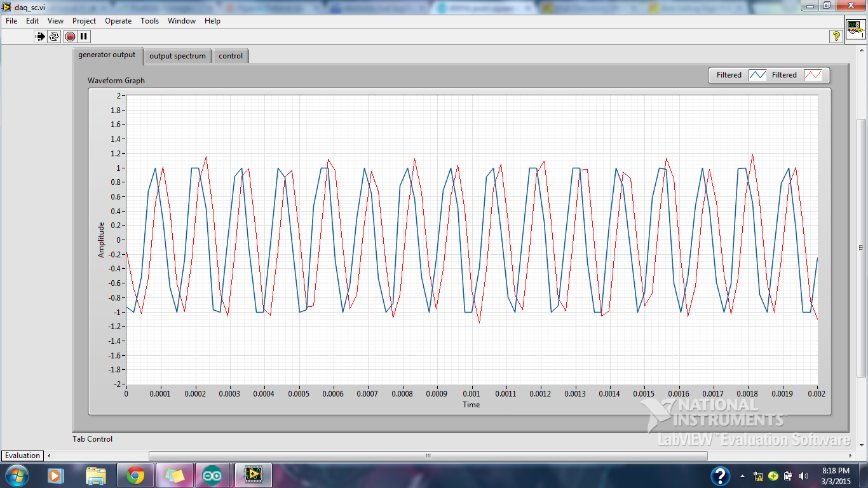Launch Arduino IDE from the taskbar
This screenshot has width=868, height=488.
coord(212,475)
